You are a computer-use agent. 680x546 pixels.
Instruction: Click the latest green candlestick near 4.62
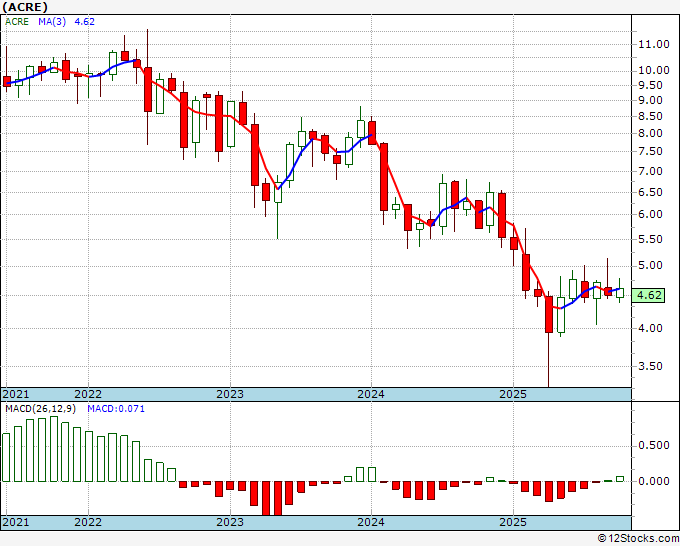tap(620, 293)
